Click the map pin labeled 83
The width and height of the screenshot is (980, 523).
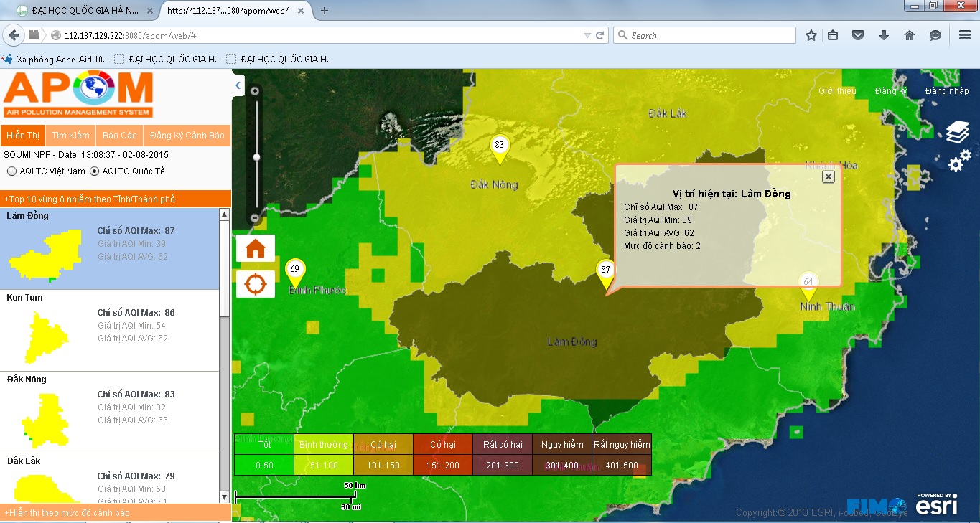tap(500, 148)
